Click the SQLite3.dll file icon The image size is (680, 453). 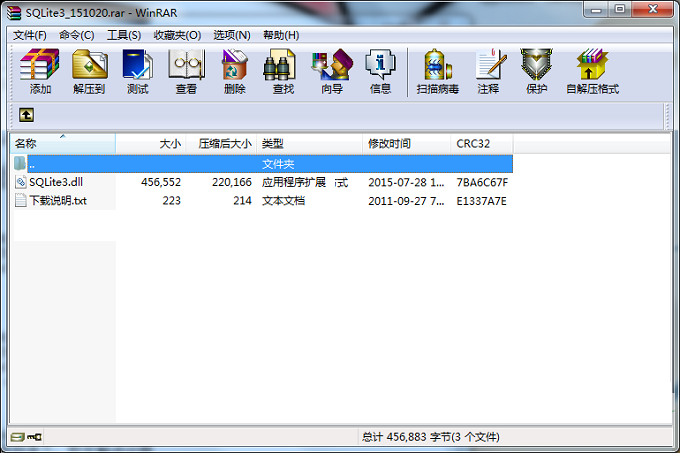pos(20,182)
